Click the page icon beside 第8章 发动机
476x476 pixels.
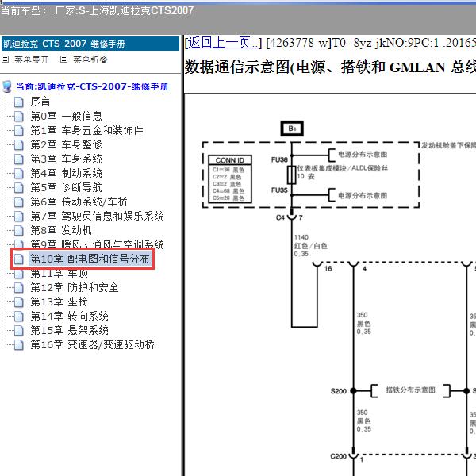(18, 230)
